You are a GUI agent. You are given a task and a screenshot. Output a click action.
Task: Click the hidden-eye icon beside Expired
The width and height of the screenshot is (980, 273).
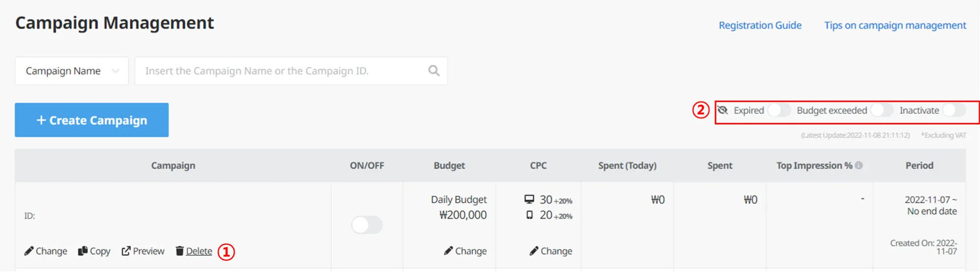(x=722, y=110)
